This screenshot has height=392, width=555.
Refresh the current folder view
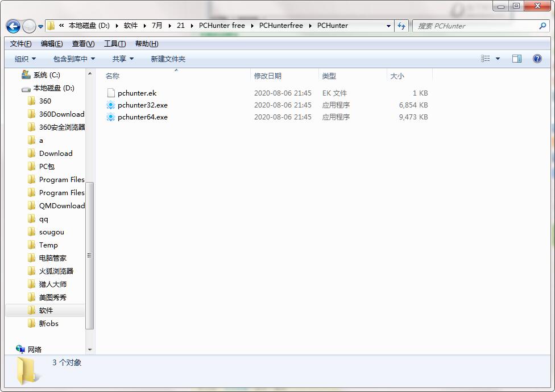[401, 26]
